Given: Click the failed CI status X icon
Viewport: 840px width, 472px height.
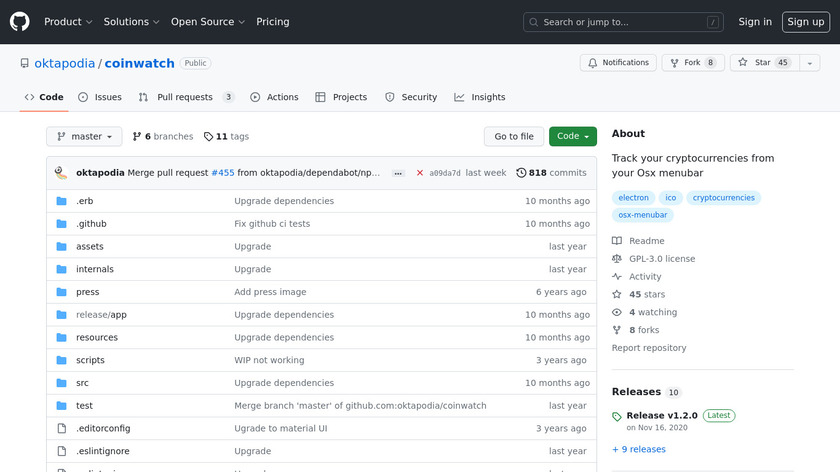Looking at the screenshot, I should 420,173.
